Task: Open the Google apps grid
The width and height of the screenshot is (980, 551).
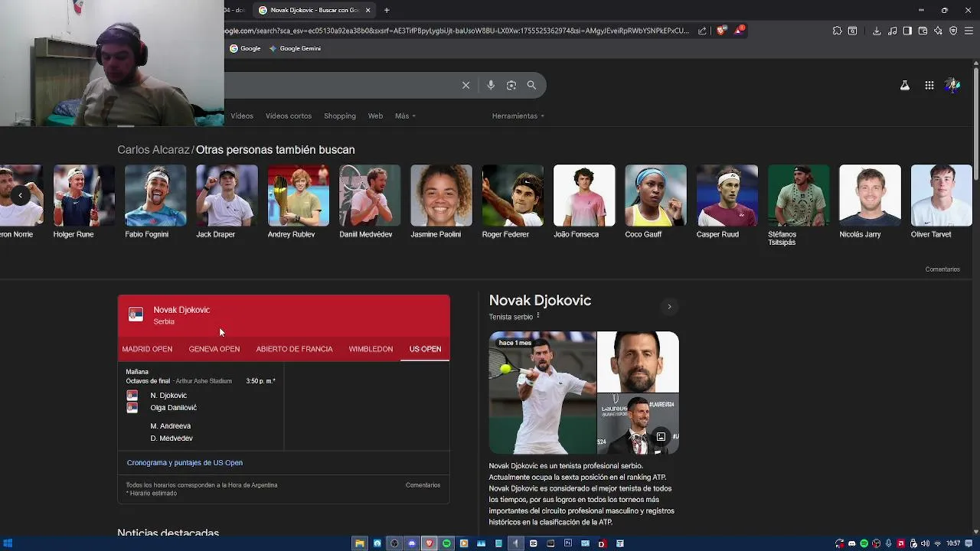Action: (929, 86)
